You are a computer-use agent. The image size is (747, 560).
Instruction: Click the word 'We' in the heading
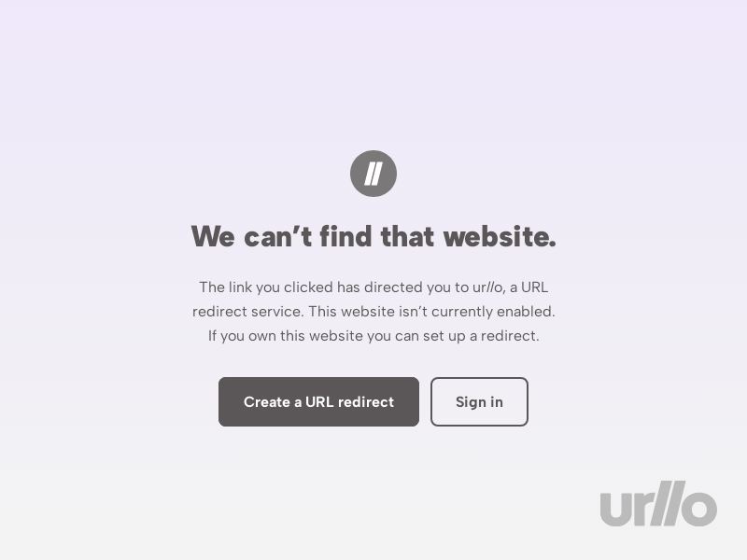213,237
